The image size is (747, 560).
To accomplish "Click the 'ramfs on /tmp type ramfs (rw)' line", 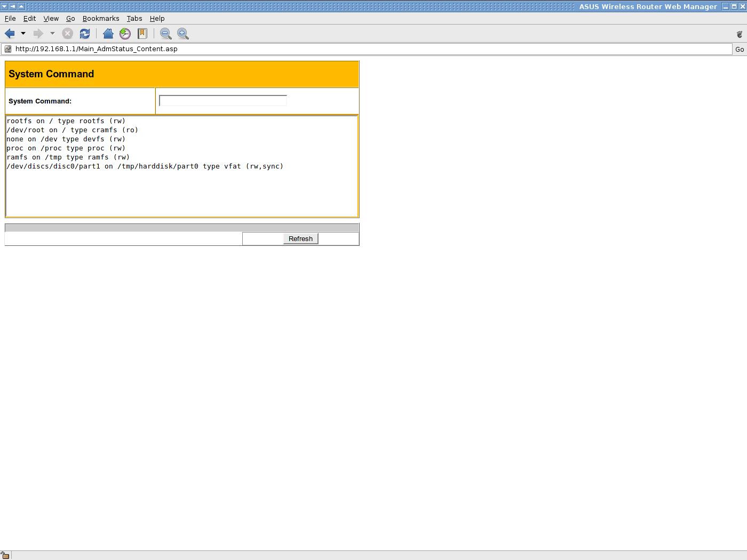I will [x=68, y=157].
